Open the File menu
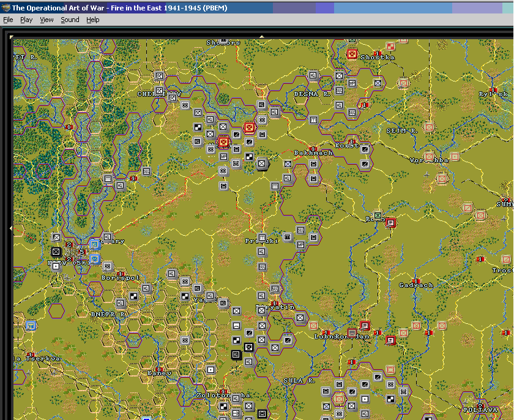Image resolution: width=514 pixels, height=420 pixels. coord(8,20)
